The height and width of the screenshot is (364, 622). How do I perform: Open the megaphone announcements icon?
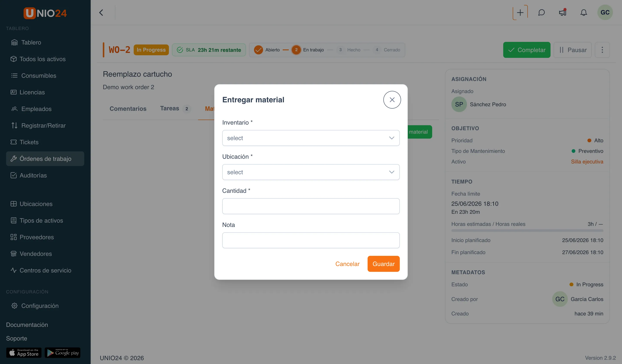(x=563, y=13)
